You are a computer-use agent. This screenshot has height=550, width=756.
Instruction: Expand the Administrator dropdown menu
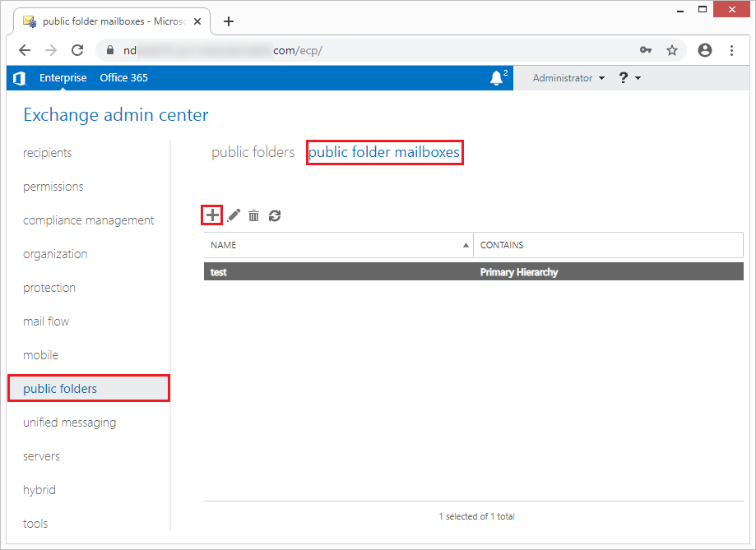click(568, 78)
